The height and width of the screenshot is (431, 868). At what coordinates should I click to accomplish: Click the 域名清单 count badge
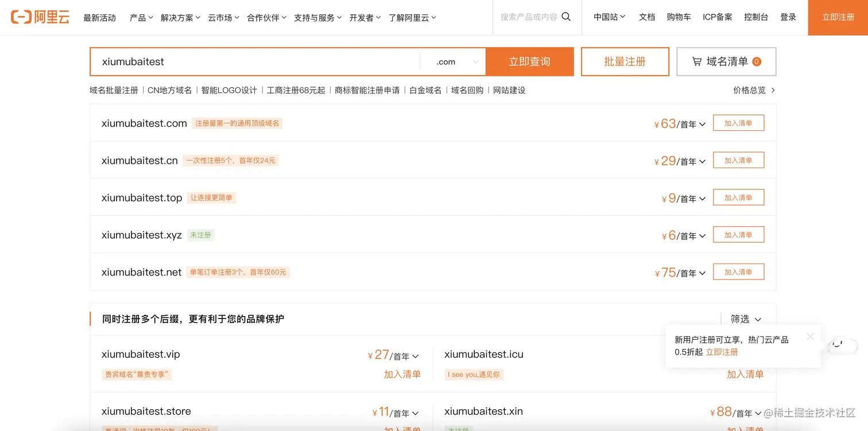tap(757, 61)
